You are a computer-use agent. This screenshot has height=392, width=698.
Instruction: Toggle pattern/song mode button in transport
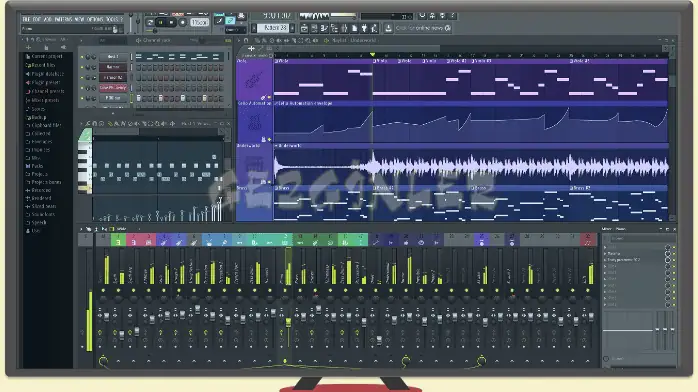pos(149,23)
